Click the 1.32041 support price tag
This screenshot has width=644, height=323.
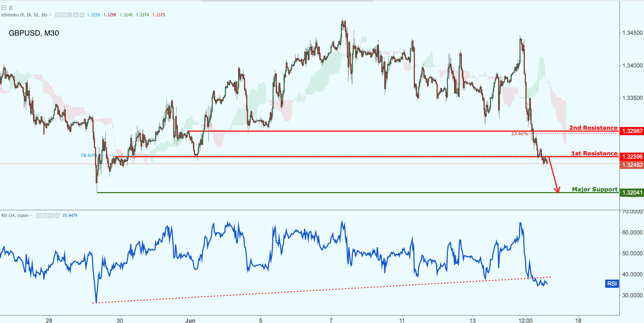click(632, 193)
